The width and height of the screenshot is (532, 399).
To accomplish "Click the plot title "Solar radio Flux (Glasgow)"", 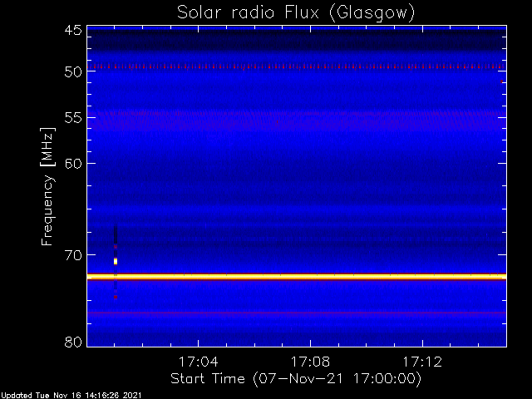I will 296,13.
